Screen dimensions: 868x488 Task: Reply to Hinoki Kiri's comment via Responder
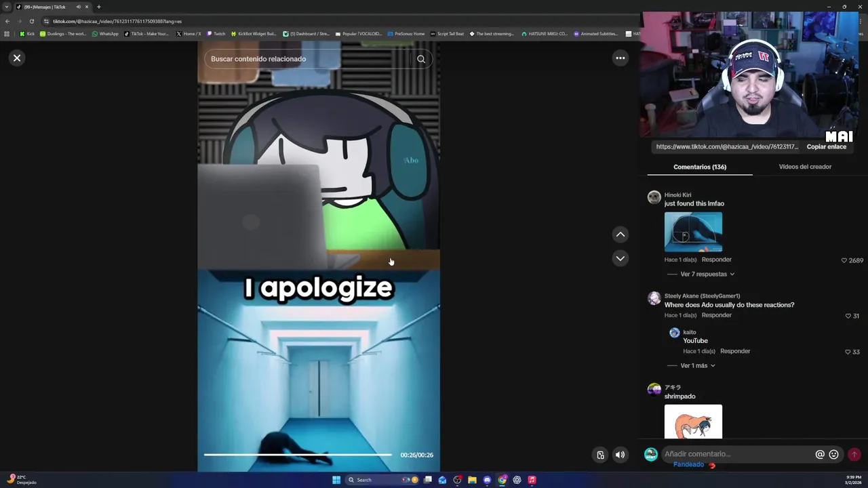716,260
